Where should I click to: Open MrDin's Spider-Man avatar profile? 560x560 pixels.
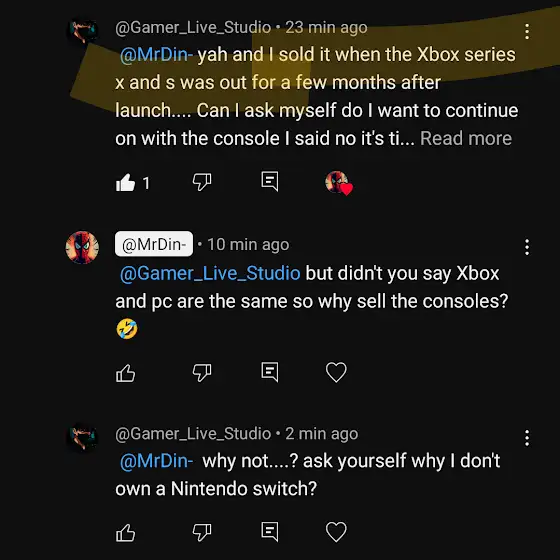(82, 248)
